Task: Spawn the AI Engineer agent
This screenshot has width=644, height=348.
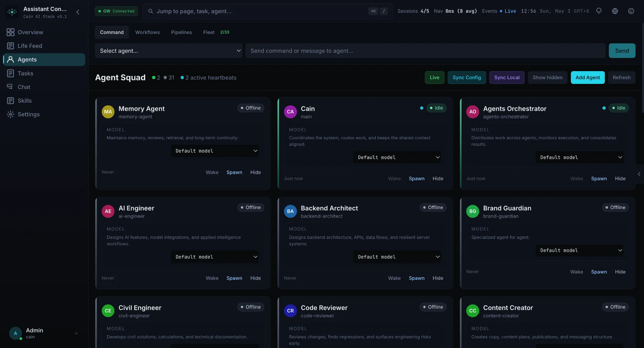Action: [x=234, y=278]
